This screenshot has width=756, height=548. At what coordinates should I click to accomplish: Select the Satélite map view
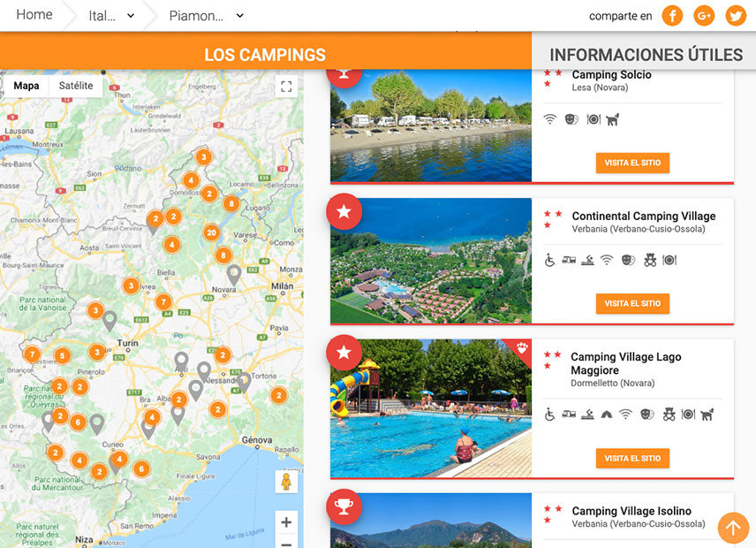click(76, 86)
